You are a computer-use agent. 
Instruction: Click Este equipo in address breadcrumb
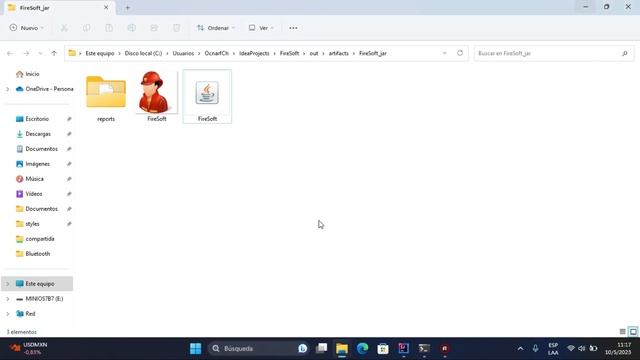[x=100, y=53]
